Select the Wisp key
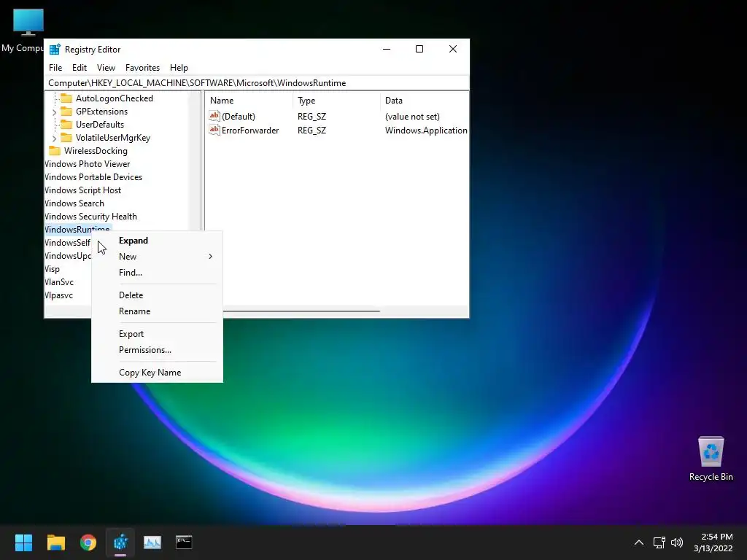 (x=52, y=269)
